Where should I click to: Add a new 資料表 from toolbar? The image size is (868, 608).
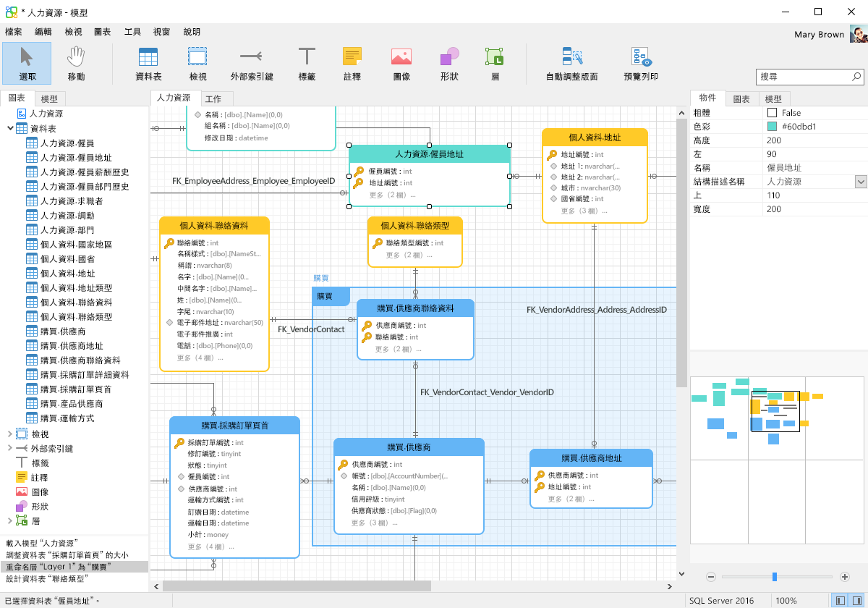coord(148,63)
